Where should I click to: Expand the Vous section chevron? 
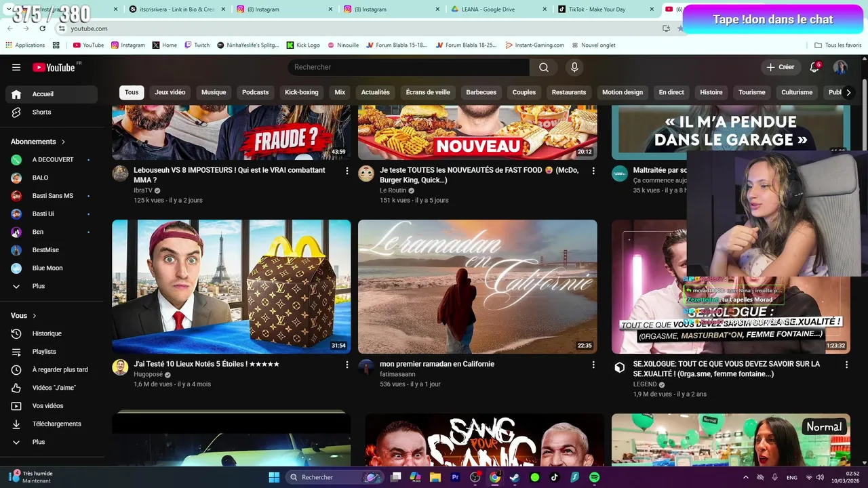pos(35,316)
